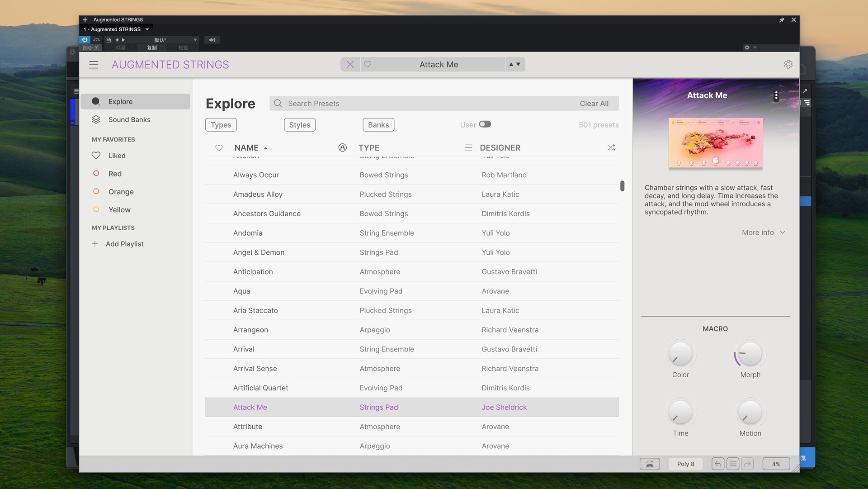Viewport: 868px width, 489px height.
Task: Open the Banks filter dropdown
Action: coord(378,125)
